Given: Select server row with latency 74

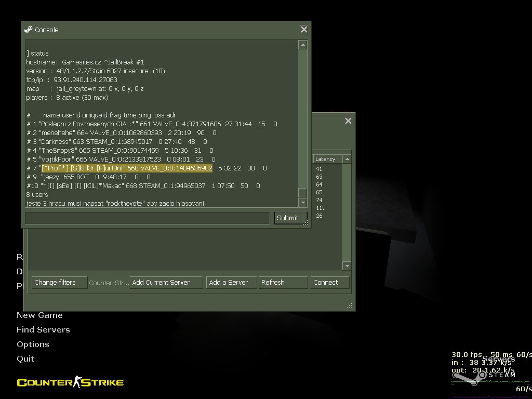Looking at the screenshot, I should click(x=319, y=200).
